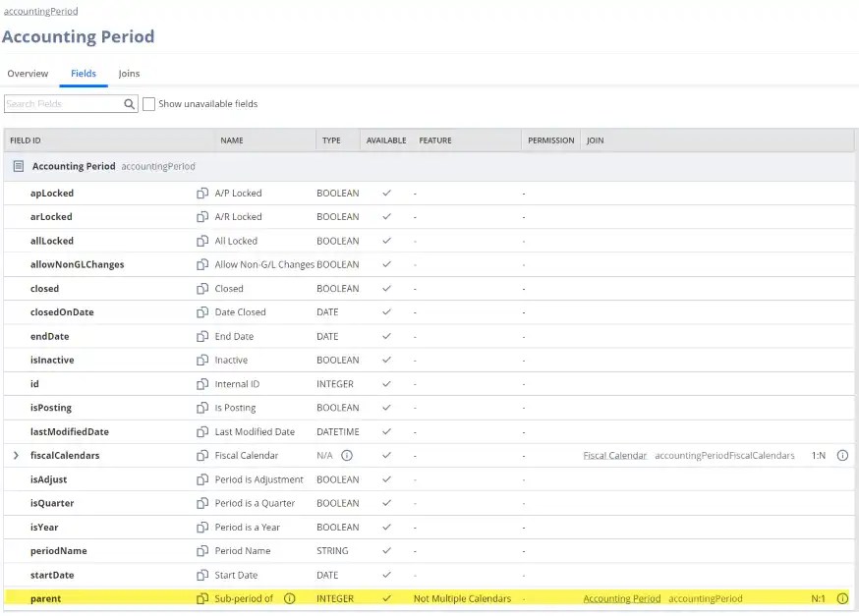Enable Show unavailable fields checkbox
The image size is (859, 616).
149,104
